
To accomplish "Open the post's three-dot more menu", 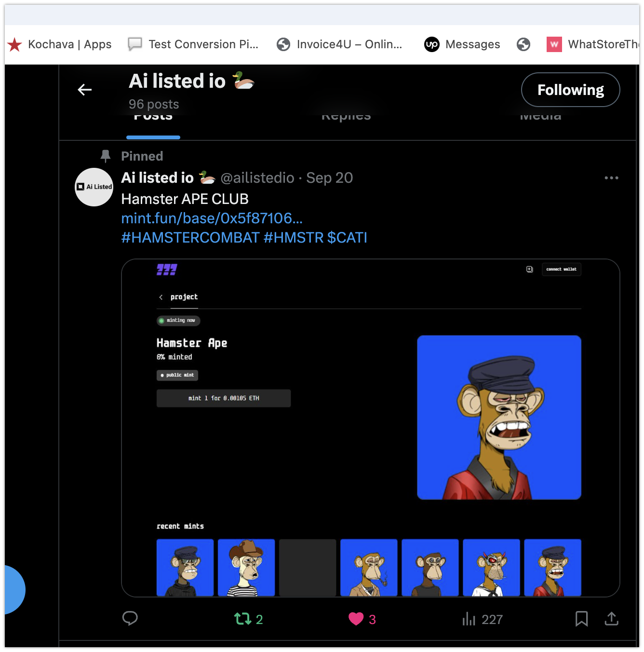I will [611, 178].
